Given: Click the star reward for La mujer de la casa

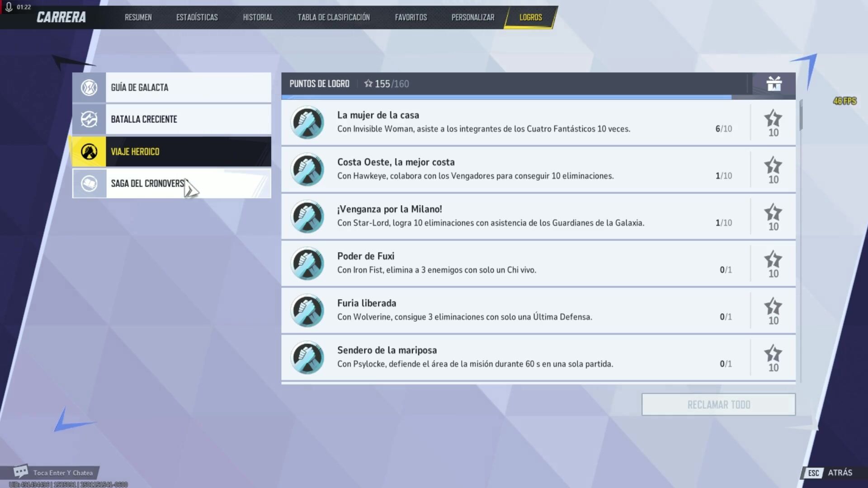Looking at the screenshot, I should click(773, 123).
